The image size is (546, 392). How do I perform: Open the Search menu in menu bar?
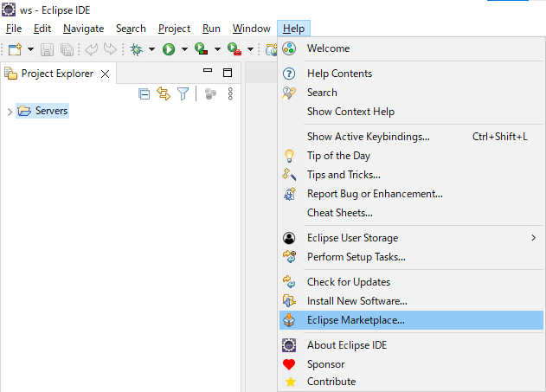pyautogui.click(x=131, y=29)
